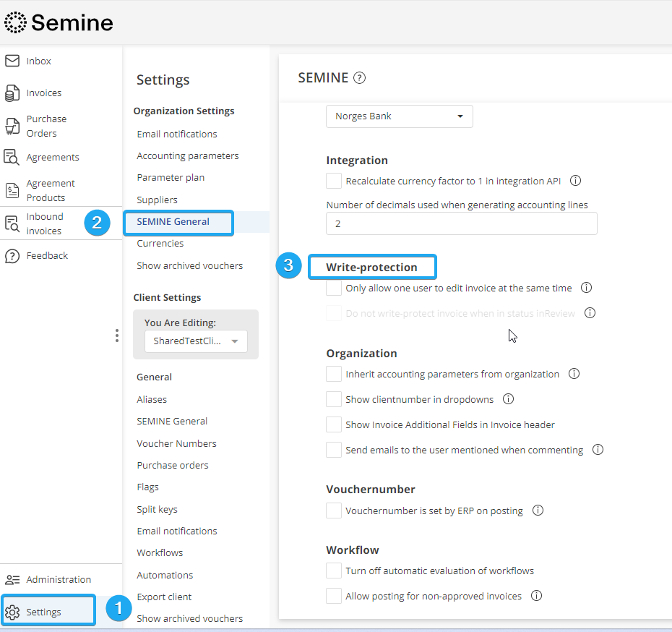This screenshot has height=632, width=672.
Task: Click the Administration user-list icon
Action: (12, 579)
